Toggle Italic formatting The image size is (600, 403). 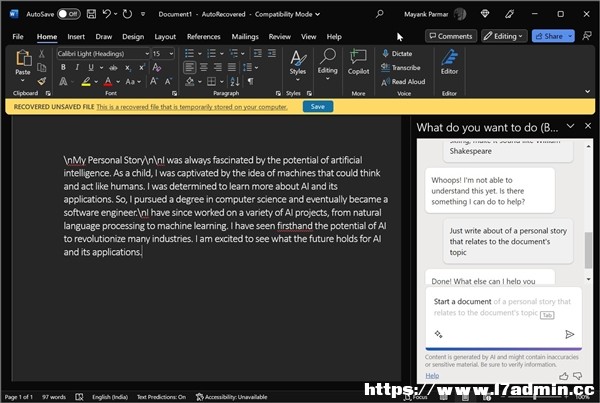click(x=77, y=68)
